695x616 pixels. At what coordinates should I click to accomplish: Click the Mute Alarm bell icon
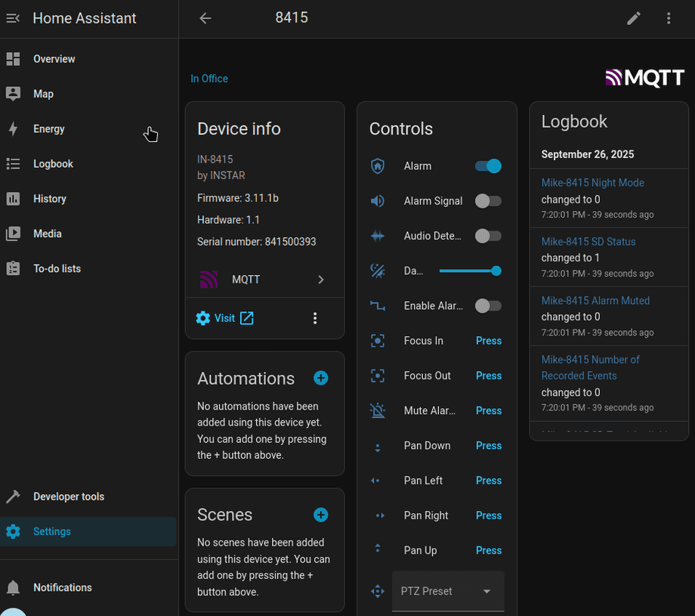[x=378, y=410]
